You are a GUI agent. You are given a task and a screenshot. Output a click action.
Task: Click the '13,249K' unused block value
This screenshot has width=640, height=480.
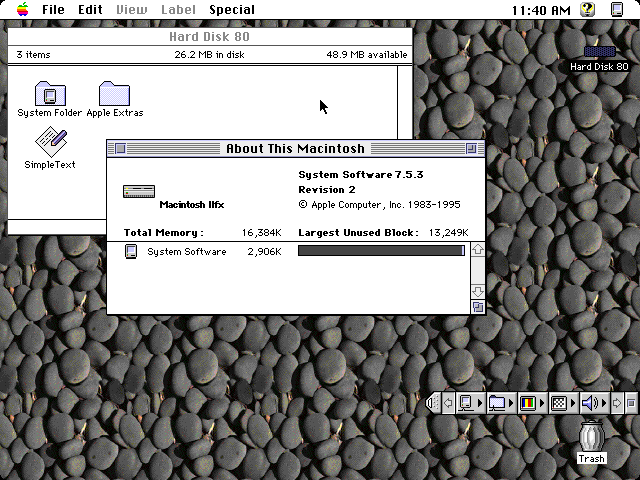[448, 233]
